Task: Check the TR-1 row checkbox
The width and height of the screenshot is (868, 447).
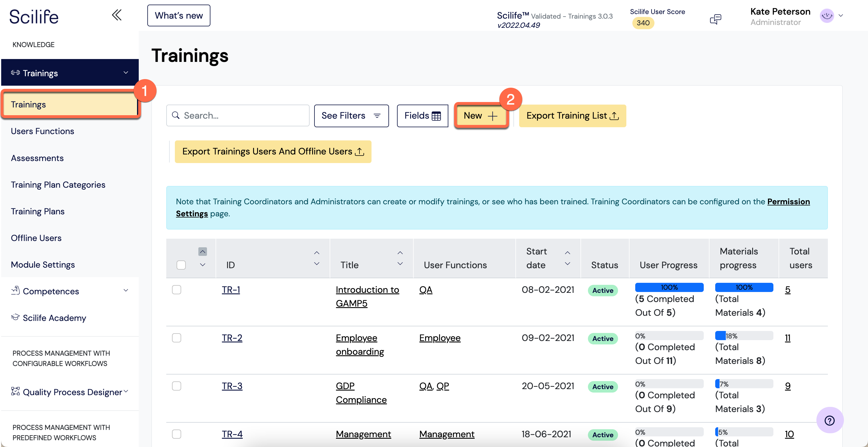Action: pyautogui.click(x=177, y=290)
